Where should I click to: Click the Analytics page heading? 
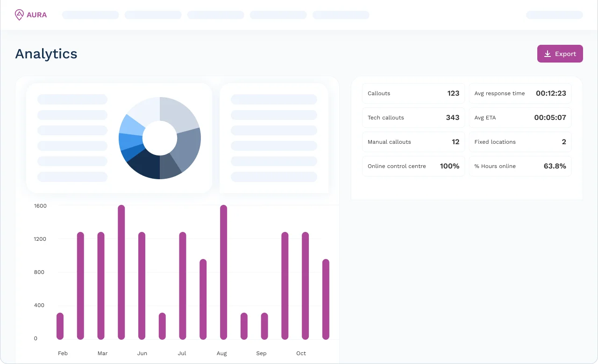[46, 54]
